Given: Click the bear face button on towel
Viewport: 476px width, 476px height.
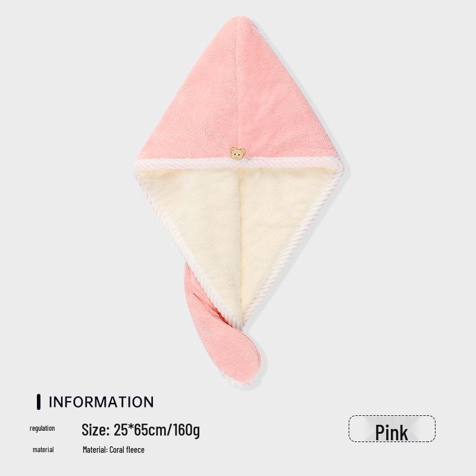Looking at the screenshot, I should tap(237, 154).
